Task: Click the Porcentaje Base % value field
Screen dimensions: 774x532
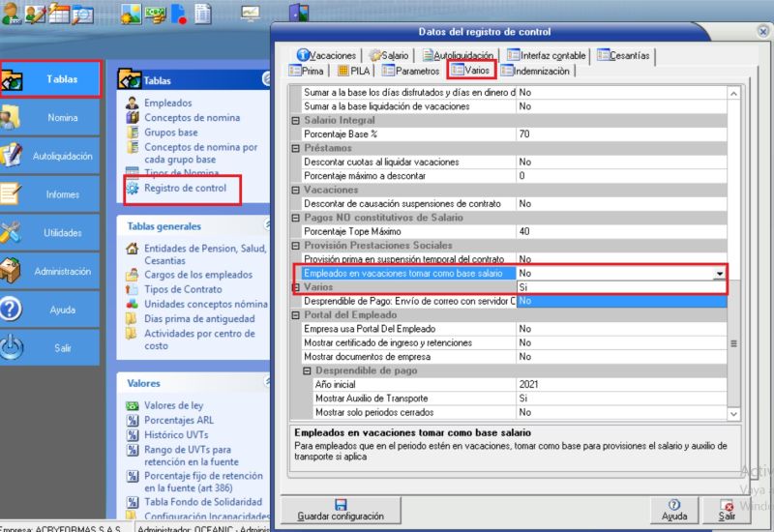Action: point(619,133)
